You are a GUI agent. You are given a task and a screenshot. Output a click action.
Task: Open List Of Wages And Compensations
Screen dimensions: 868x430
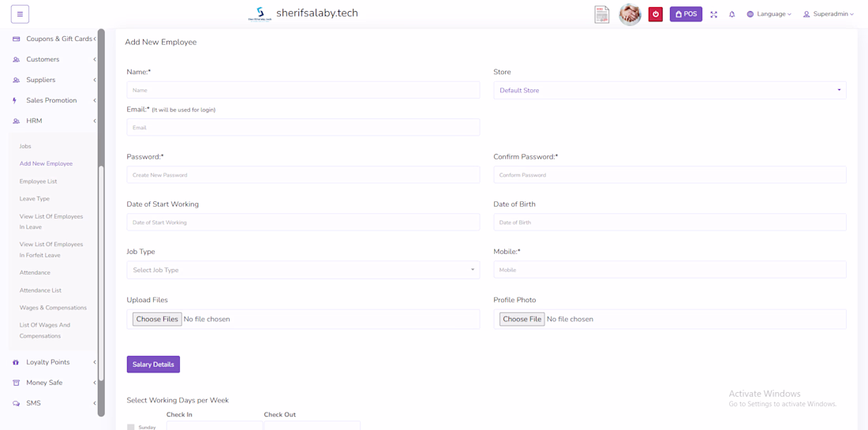coord(45,331)
